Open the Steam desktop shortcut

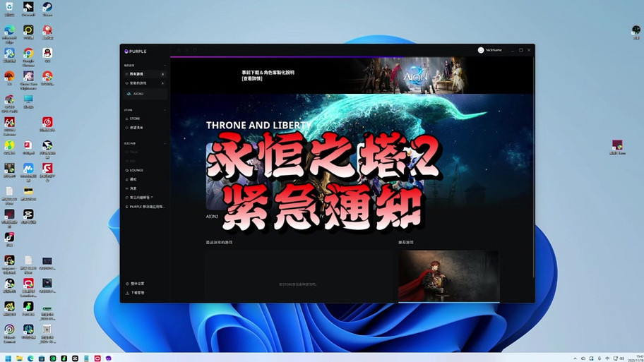point(47,8)
